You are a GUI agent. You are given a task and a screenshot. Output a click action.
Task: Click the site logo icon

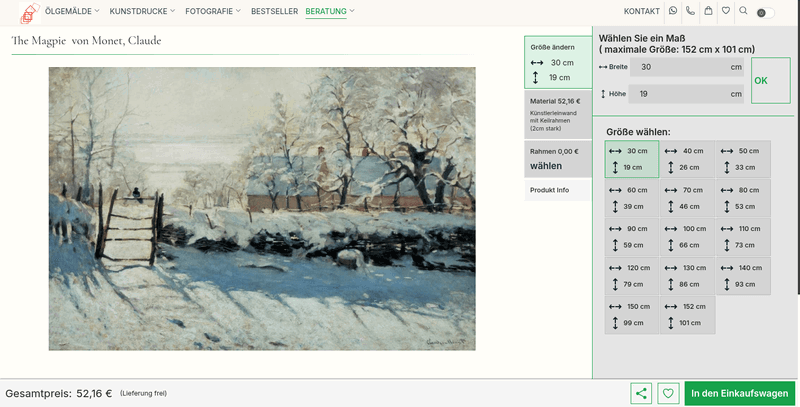(x=30, y=13)
